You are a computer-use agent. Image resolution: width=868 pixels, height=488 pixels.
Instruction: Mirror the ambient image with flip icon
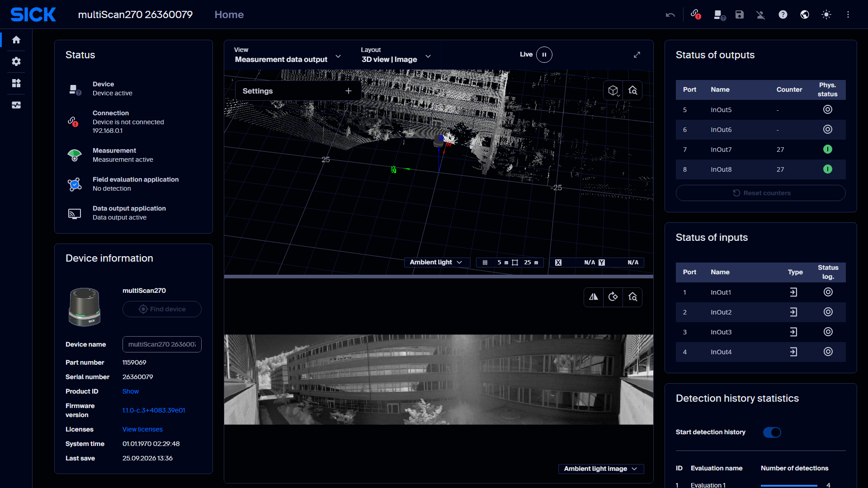point(594,297)
